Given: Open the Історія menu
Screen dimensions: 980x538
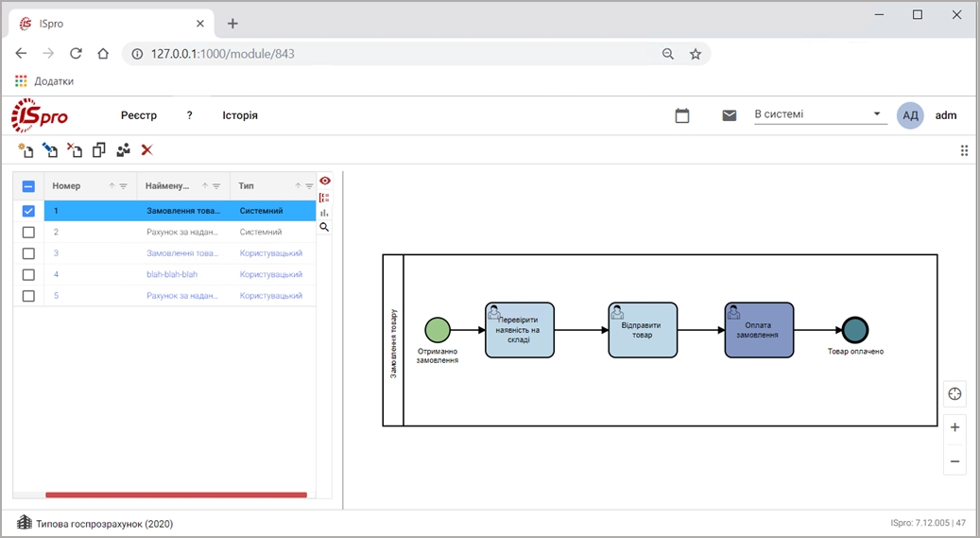Looking at the screenshot, I should coord(240,115).
